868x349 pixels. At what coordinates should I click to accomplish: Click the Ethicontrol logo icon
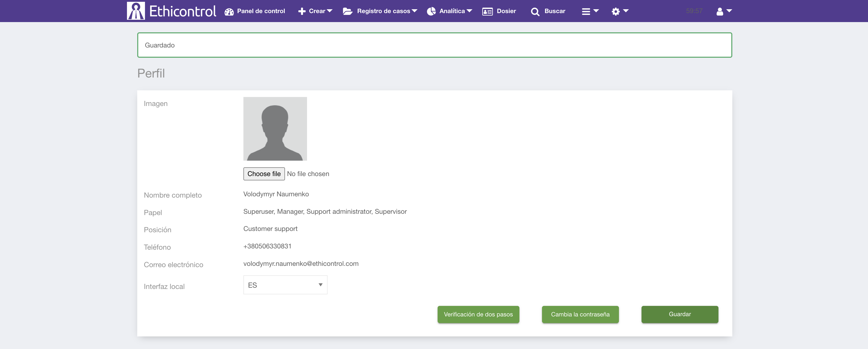click(x=136, y=11)
